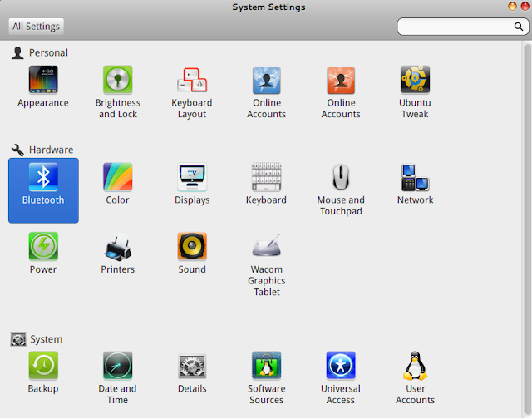
Task: Click the magnifier search icon
Action: point(519,27)
